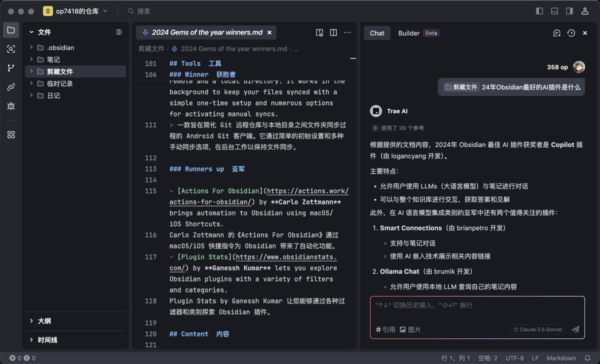Click the Trae AI logo icon
The image size is (600, 364).
[375, 111]
